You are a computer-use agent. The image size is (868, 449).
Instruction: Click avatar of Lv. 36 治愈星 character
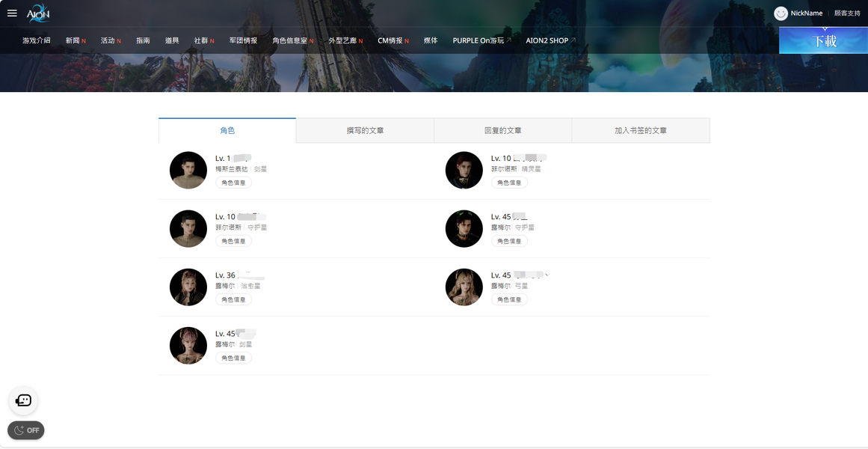point(188,287)
